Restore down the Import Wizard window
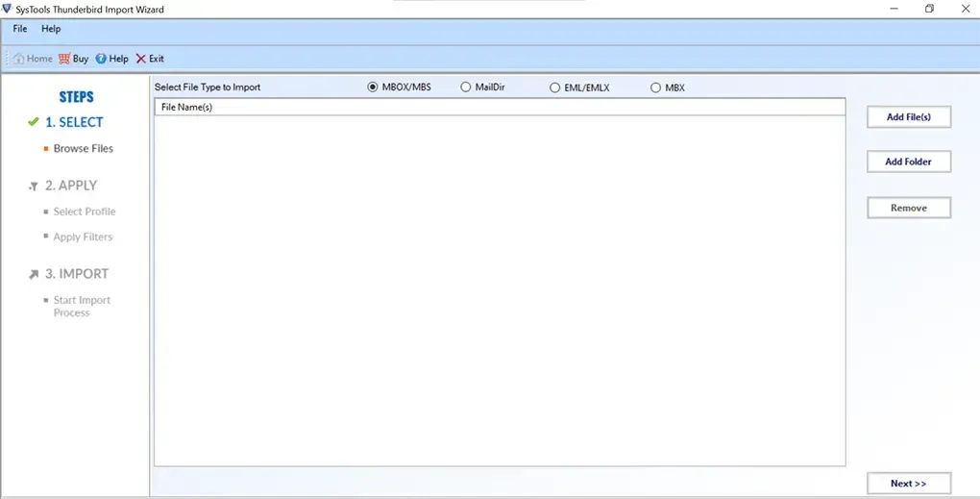980x499 pixels. [929, 9]
